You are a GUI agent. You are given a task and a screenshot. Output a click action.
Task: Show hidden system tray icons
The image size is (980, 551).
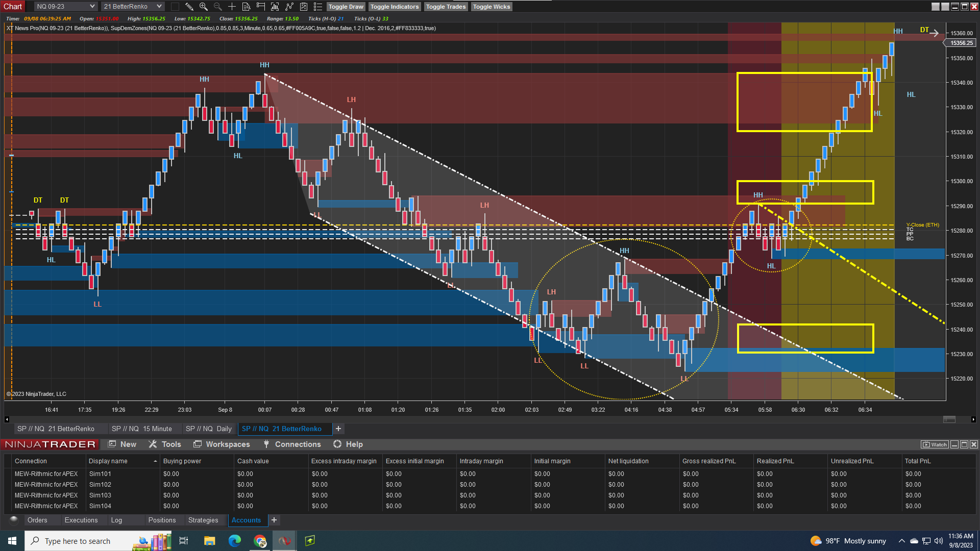[x=901, y=541]
